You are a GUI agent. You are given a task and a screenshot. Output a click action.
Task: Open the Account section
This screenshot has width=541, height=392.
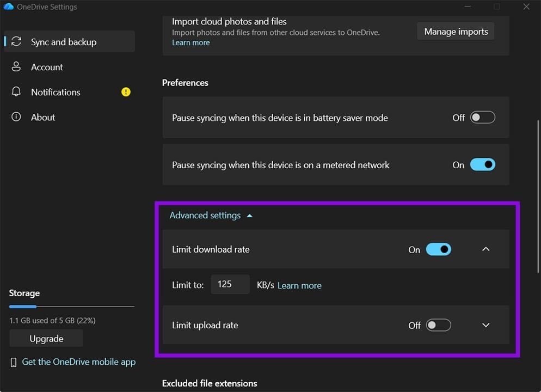69,67
